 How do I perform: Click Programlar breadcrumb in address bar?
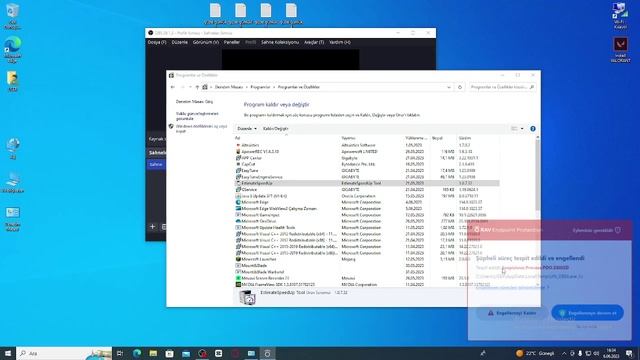point(260,87)
